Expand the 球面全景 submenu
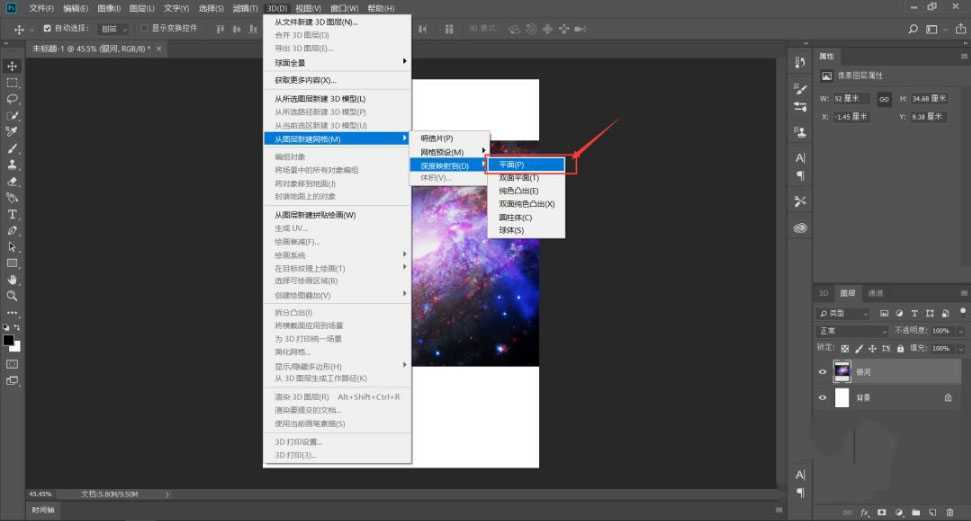The image size is (971, 521). [336, 62]
